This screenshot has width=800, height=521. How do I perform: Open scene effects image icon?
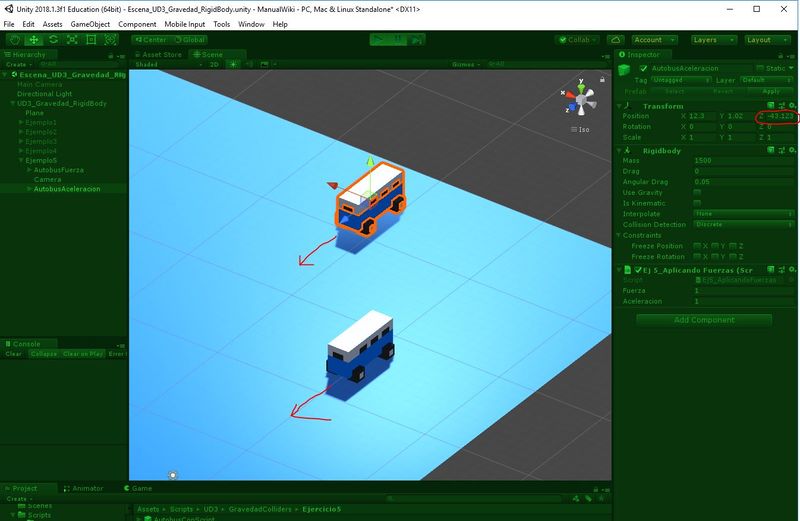(264, 64)
